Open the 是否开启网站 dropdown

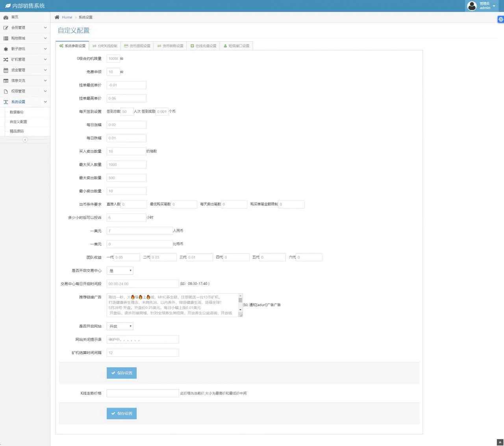[x=120, y=326]
